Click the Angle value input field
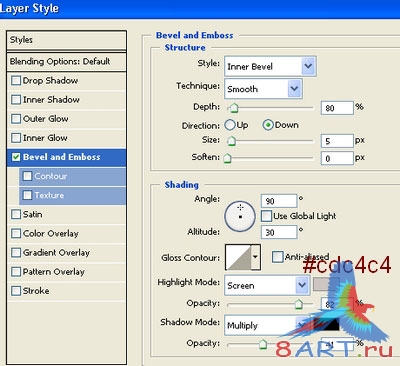This screenshot has width=400, height=366. (x=279, y=201)
